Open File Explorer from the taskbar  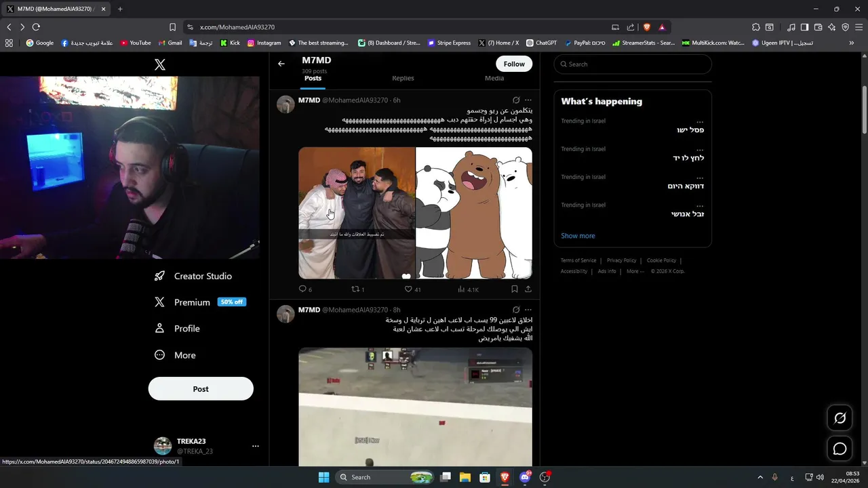click(465, 477)
